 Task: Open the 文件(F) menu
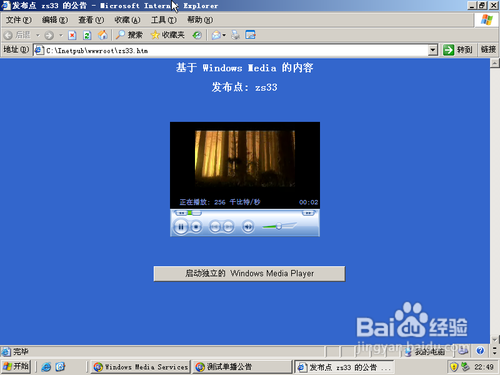point(19,20)
